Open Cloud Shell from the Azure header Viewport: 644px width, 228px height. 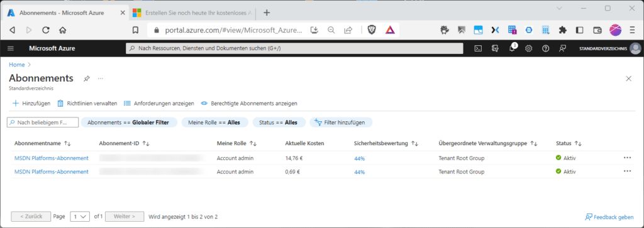coord(478,48)
